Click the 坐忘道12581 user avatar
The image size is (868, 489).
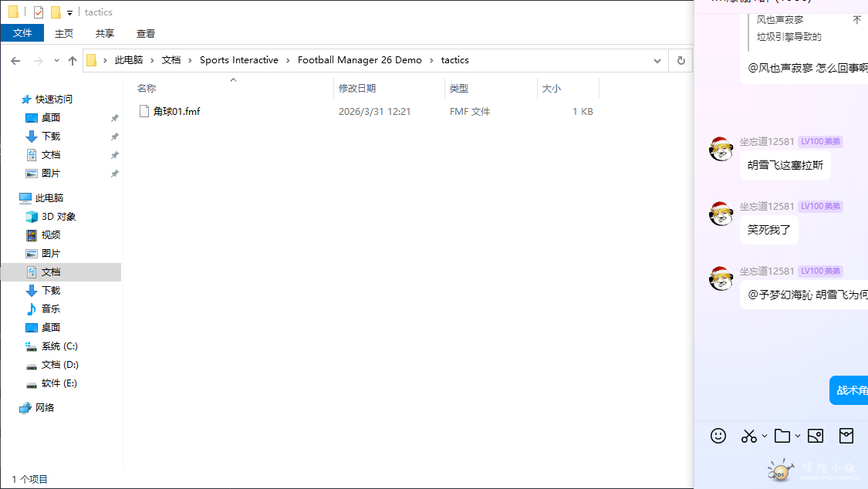click(x=721, y=148)
